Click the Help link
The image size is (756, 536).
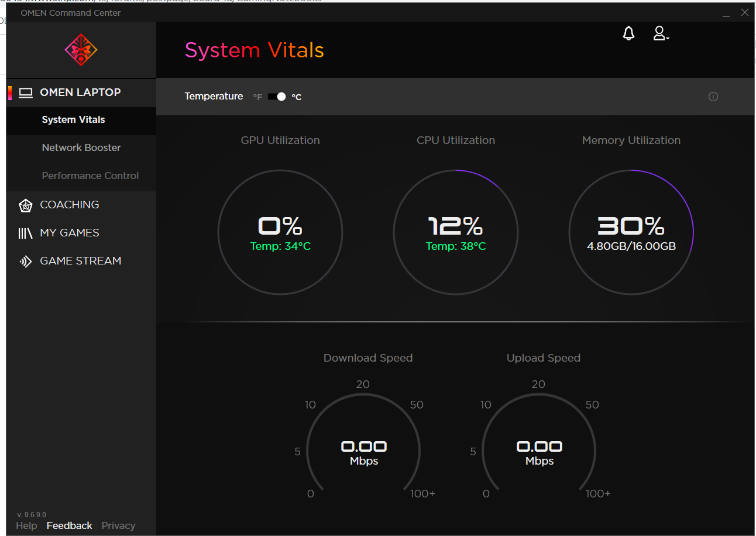[26, 525]
